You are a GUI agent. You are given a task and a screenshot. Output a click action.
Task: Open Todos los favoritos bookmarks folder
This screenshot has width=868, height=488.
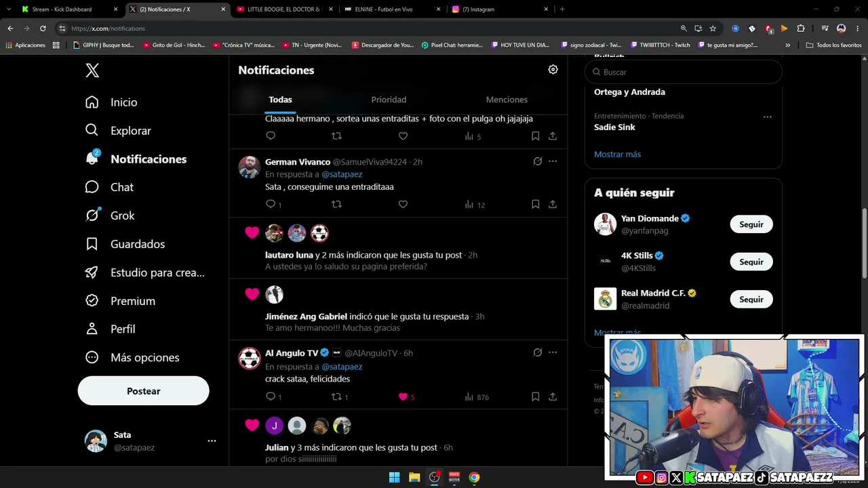tap(833, 45)
